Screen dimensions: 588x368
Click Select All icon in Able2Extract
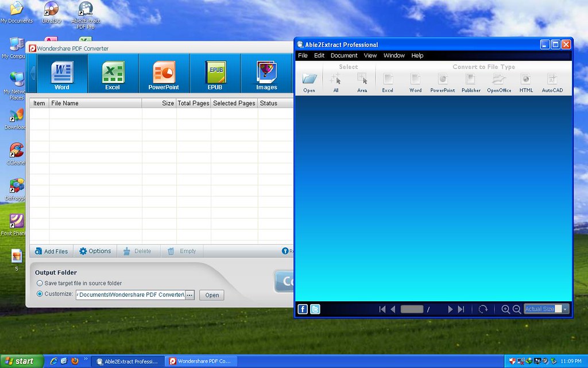[335, 83]
